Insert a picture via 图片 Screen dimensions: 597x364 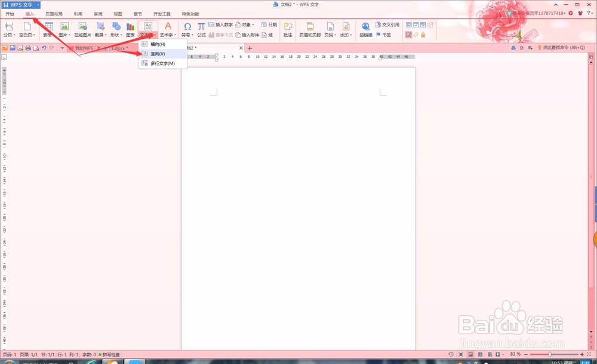click(64, 29)
